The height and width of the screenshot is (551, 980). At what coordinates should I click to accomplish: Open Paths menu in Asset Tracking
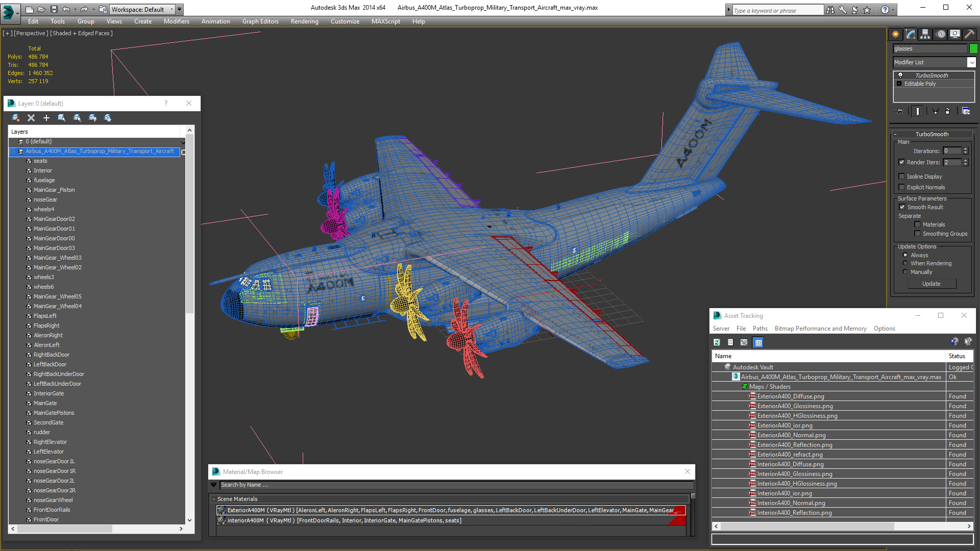tap(760, 329)
